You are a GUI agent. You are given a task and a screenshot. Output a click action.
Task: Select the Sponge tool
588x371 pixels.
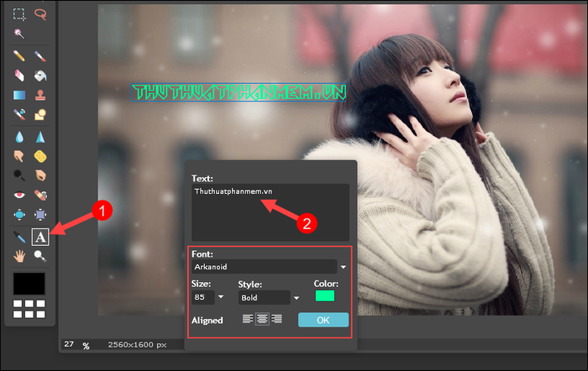tap(40, 156)
